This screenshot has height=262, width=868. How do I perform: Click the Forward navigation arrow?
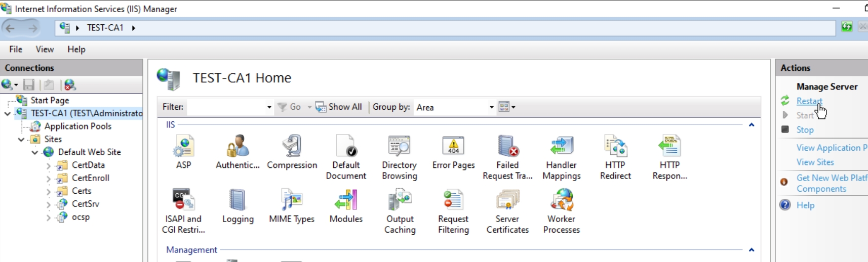point(32,28)
